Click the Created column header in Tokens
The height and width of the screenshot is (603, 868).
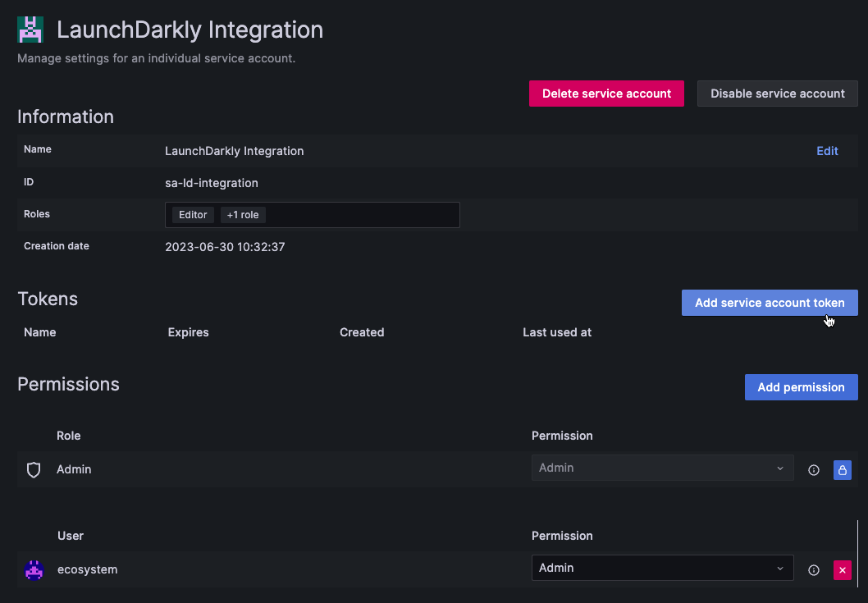pos(362,332)
